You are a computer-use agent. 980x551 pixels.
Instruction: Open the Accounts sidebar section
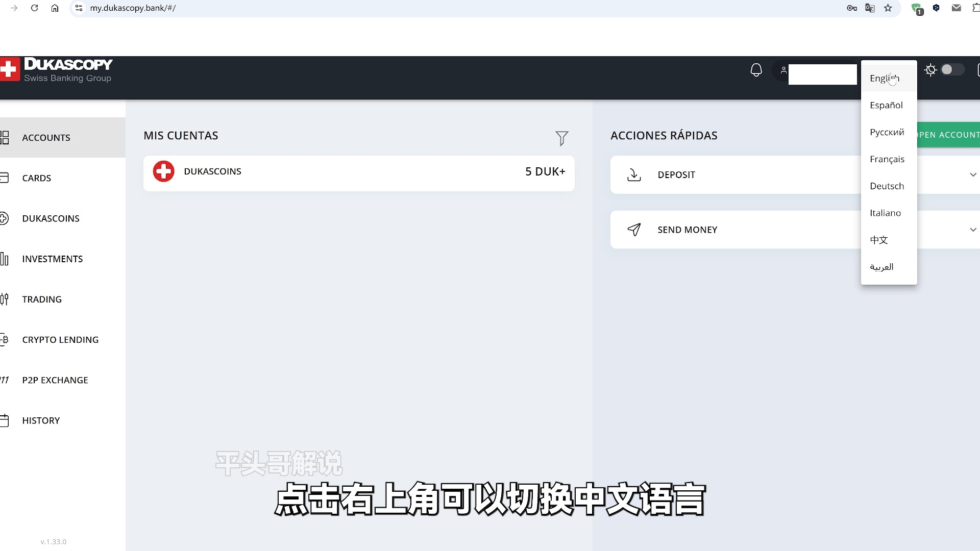[62, 138]
